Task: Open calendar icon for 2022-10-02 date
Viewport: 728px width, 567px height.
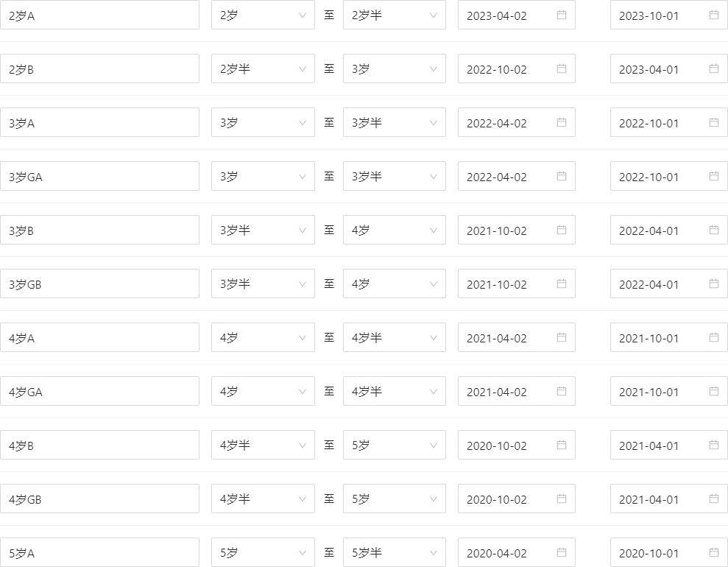Action: pos(562,68)
